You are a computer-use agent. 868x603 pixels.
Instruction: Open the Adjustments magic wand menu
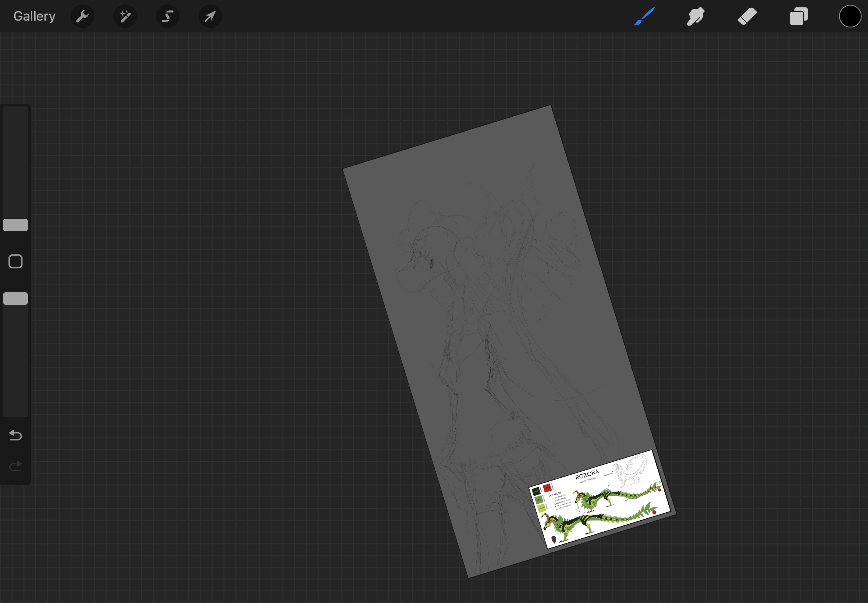[125, 16]
